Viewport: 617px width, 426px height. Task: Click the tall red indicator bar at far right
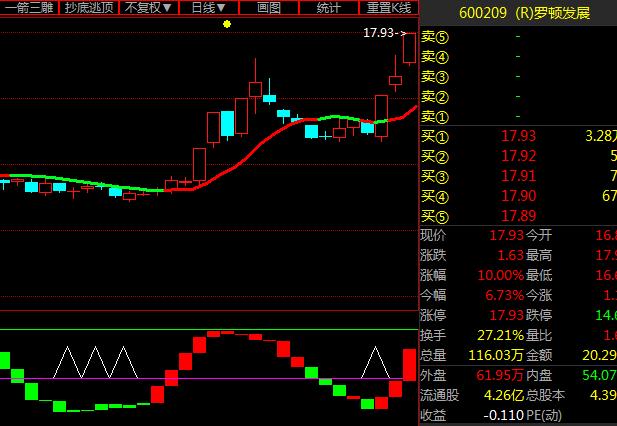409,364
